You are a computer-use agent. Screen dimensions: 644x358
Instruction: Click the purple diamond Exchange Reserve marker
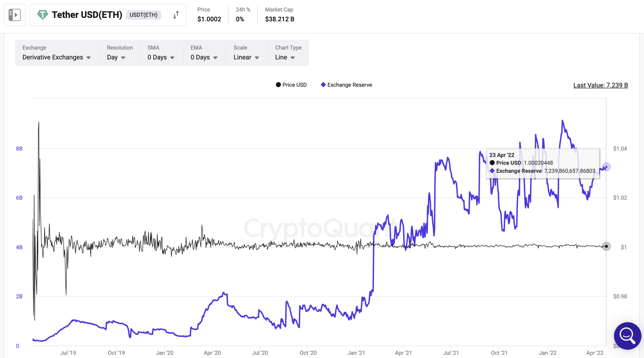[x=606, y=167]
